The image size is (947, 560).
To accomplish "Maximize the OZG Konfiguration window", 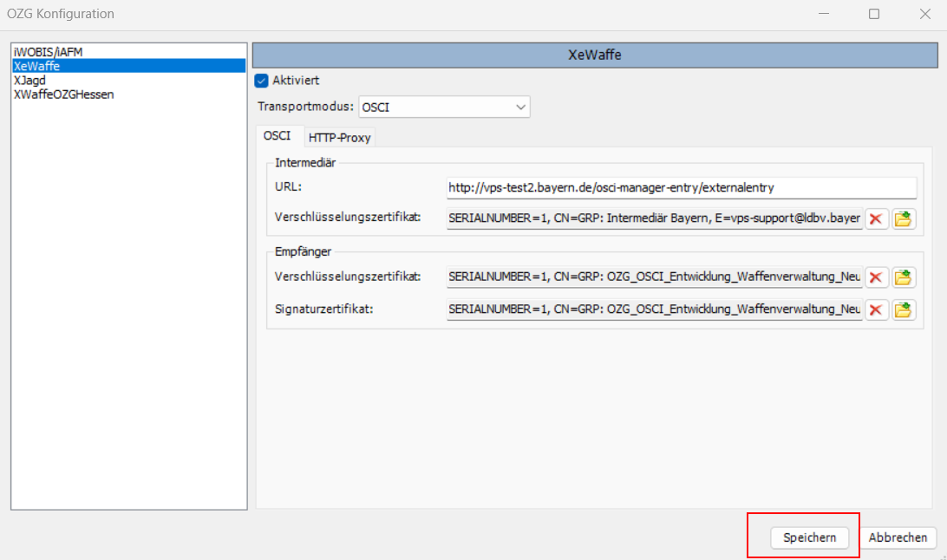I will [x=874, y=14].
